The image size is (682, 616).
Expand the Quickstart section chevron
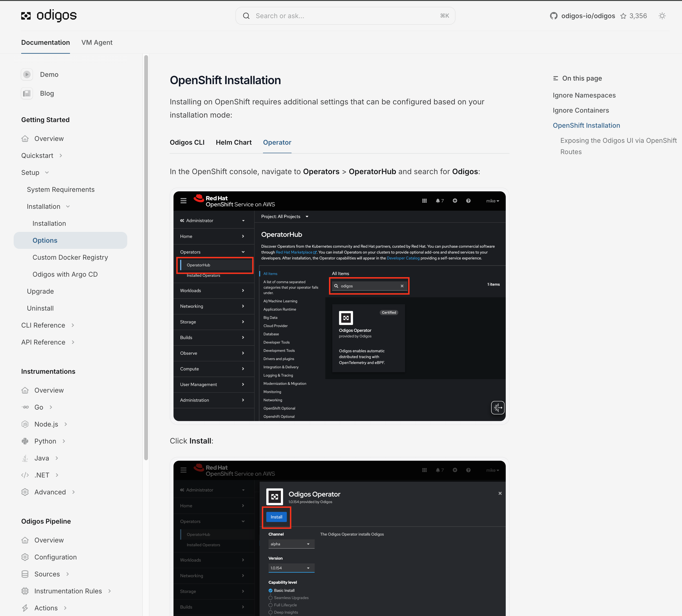pos(61,156)
